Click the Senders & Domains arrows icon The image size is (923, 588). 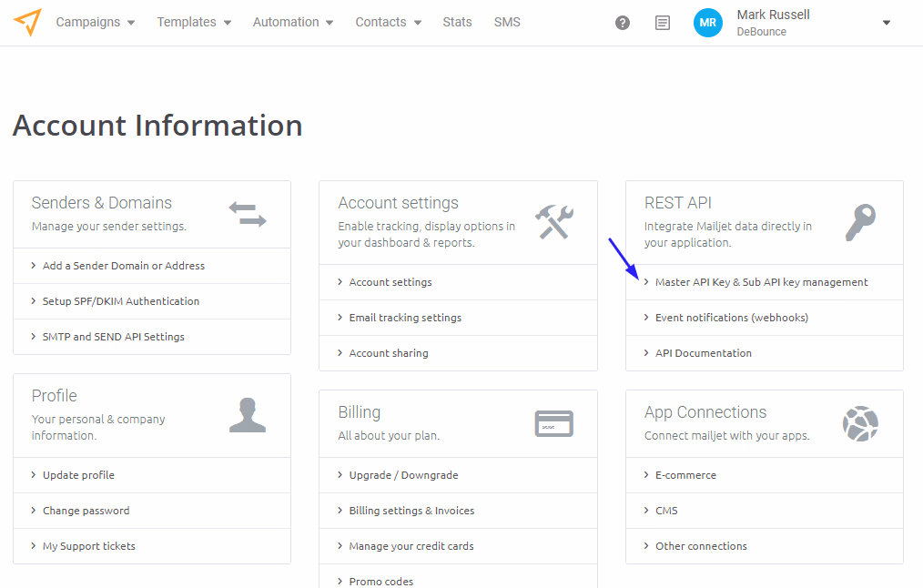click(x=247, y=215)
